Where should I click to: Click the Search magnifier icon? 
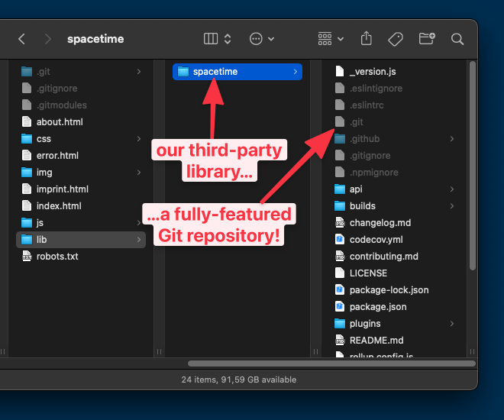pyautogui.click(x=457, y=39)
